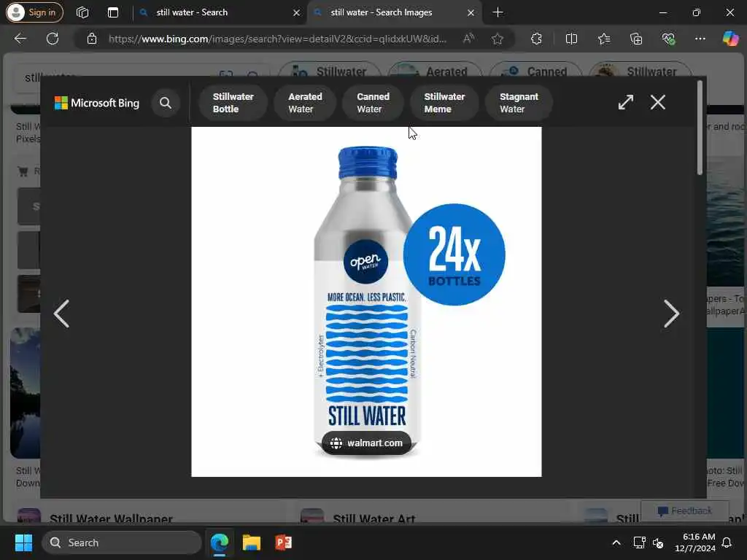The image size is (747, 560).
Task: Open the Favorites list
Action: click(604, 39)
